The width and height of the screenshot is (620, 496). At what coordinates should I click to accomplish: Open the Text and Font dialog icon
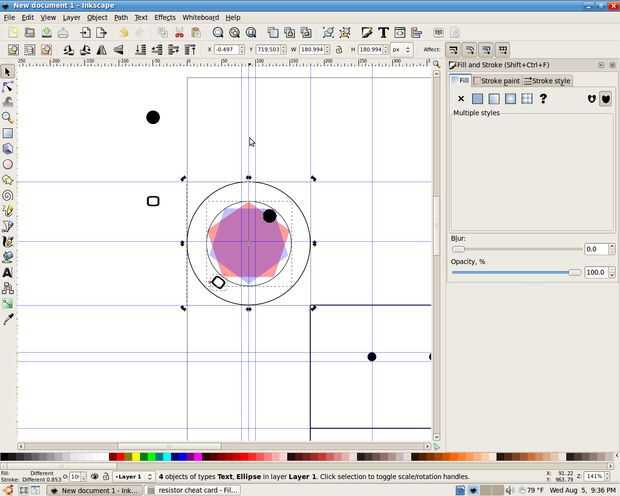click(383, 33)
